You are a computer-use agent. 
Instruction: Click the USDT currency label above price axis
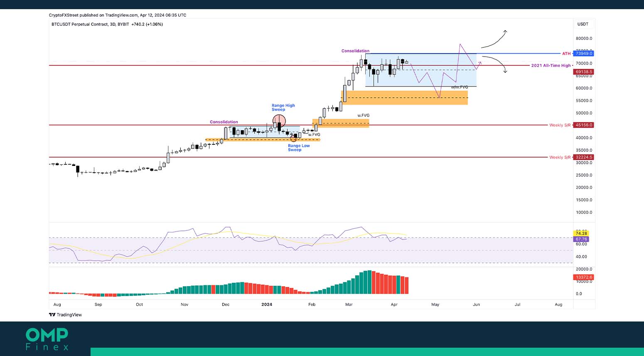pos(583,24)
